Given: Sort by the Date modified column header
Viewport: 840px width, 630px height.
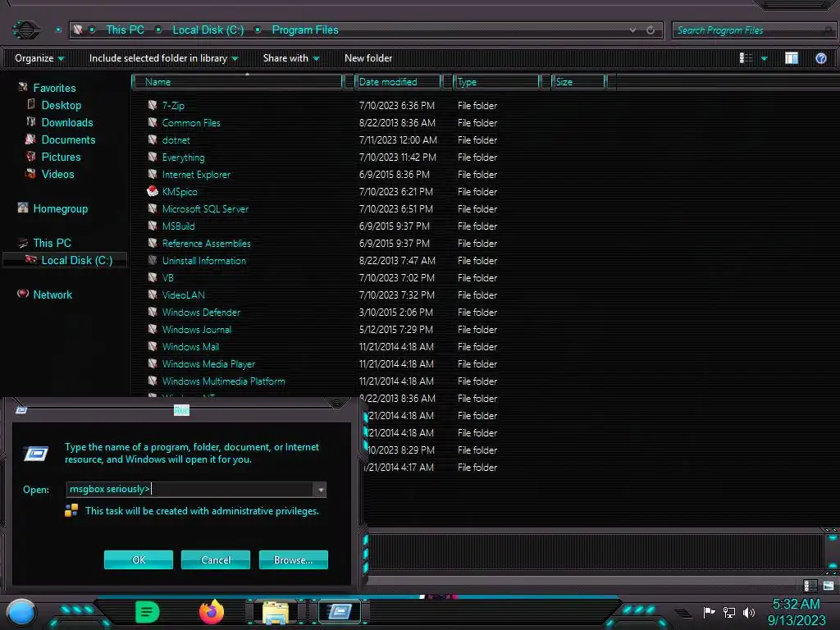Looking at the screenshot, I should (398, 82).
